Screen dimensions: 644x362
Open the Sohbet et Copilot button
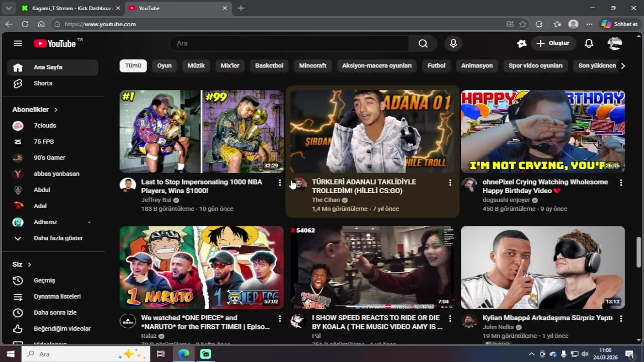tap(619, 24)
